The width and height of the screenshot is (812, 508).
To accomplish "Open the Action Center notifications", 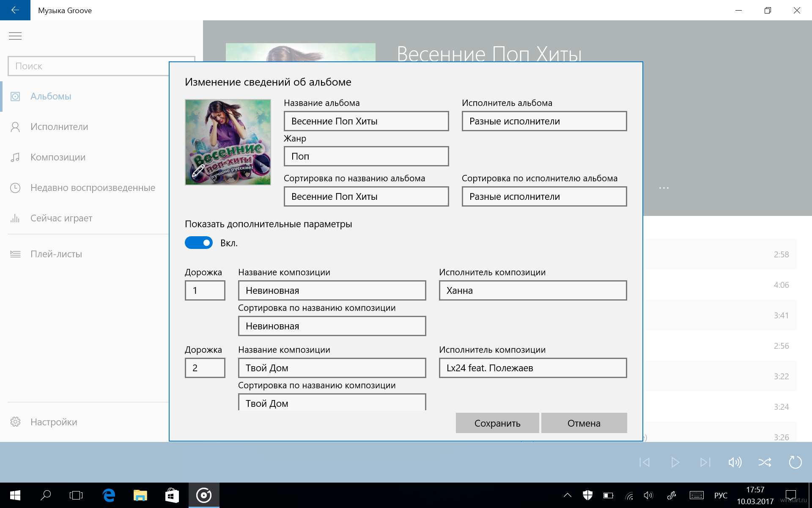I will 791,495.
